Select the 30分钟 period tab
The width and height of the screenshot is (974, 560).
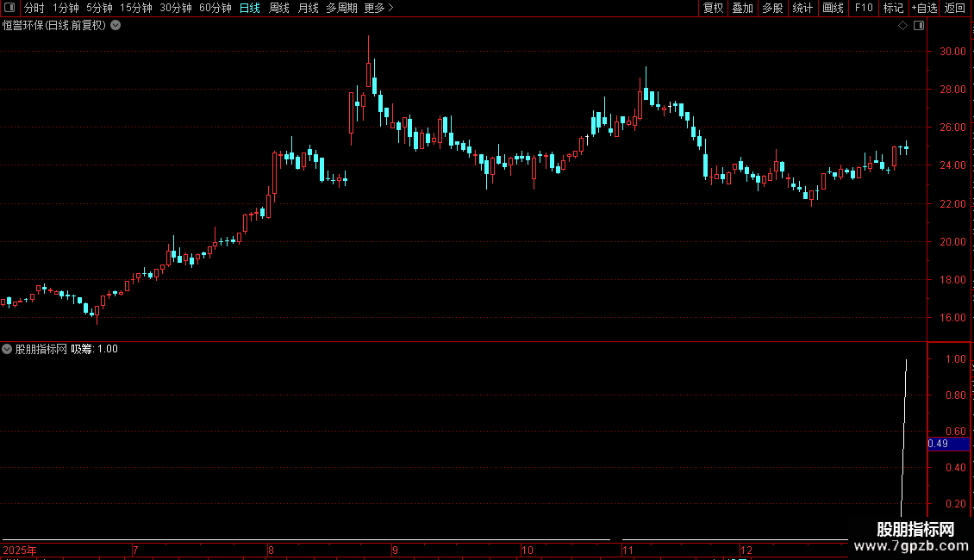(176, 8)
